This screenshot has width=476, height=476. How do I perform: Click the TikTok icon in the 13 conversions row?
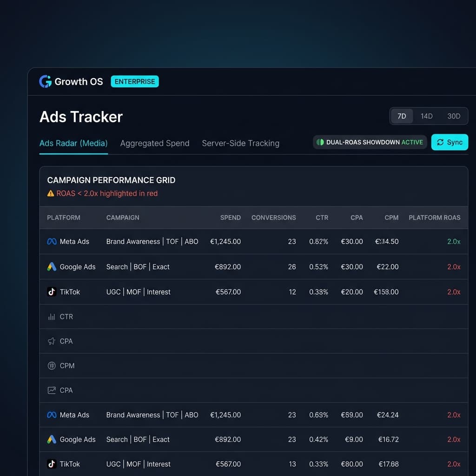coord(52,464)
